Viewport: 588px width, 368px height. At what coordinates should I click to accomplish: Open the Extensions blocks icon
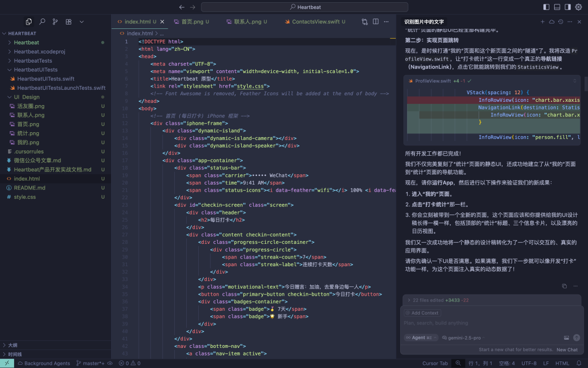pos(69,22)
